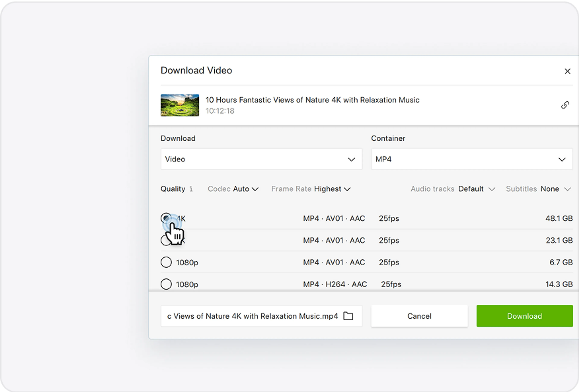Click the Quality info icon
Viewport: 579px width, 392px height.
point(191,189)
